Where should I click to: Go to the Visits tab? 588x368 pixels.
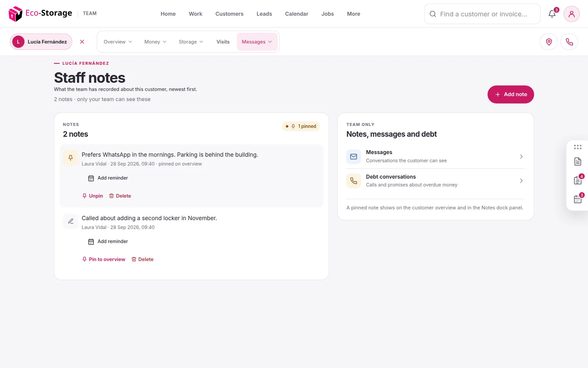[223, 42]
